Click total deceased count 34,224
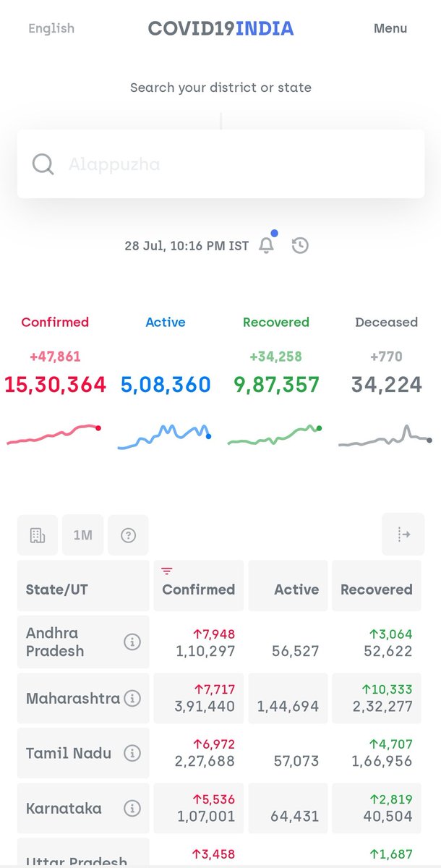This screenshot has width=441, height=868. [387, 385]
